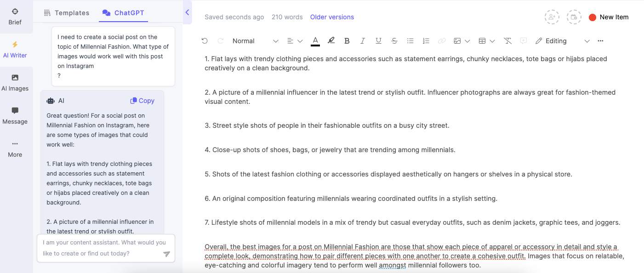
Task: Click the set due date calendar icon
Action: tap(574, 17)
